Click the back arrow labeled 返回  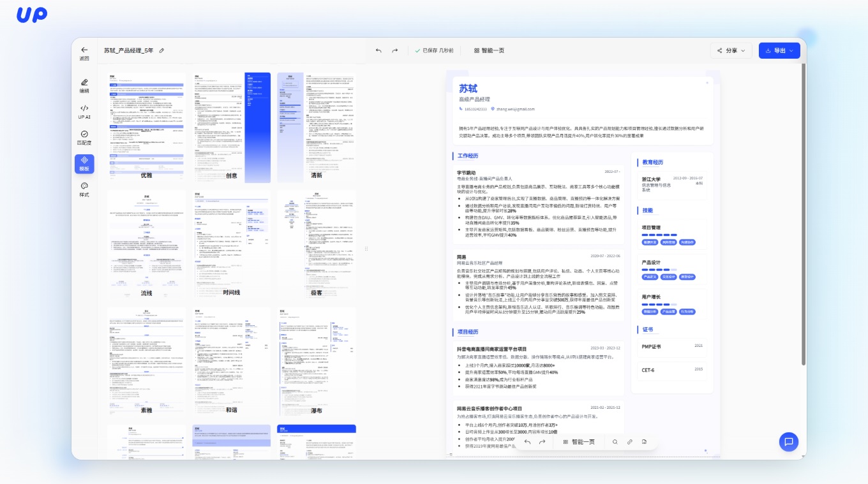coord(84,53)
